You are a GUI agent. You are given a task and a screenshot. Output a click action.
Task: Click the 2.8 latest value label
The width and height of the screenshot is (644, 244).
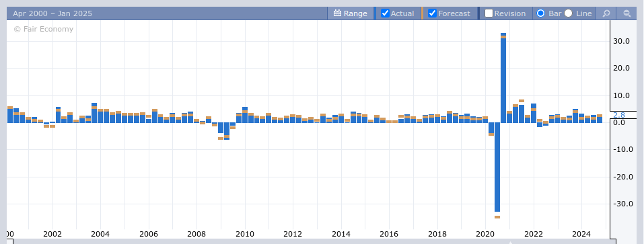coord(619,115)
